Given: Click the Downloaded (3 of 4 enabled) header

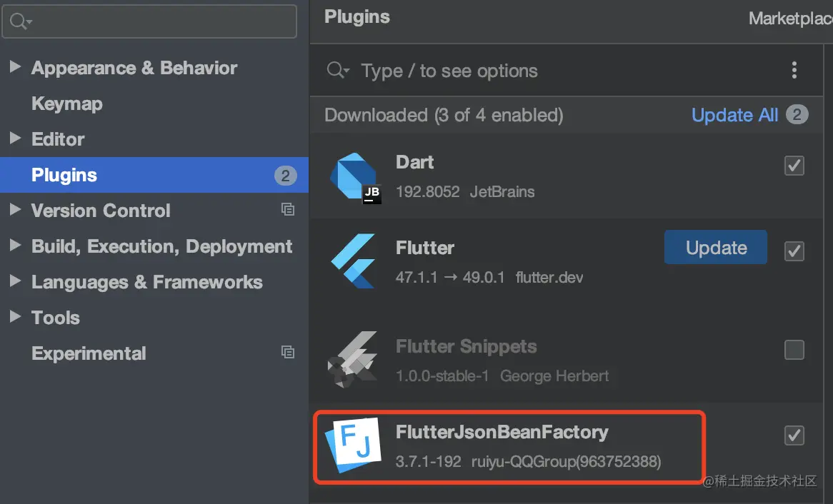Looking at the screenshot, I should 444,115.
